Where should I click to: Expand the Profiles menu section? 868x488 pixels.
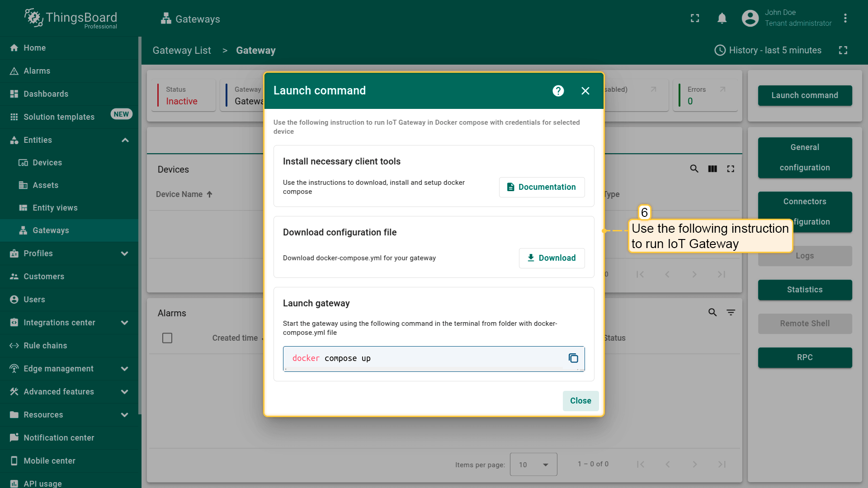coord(125,253)
